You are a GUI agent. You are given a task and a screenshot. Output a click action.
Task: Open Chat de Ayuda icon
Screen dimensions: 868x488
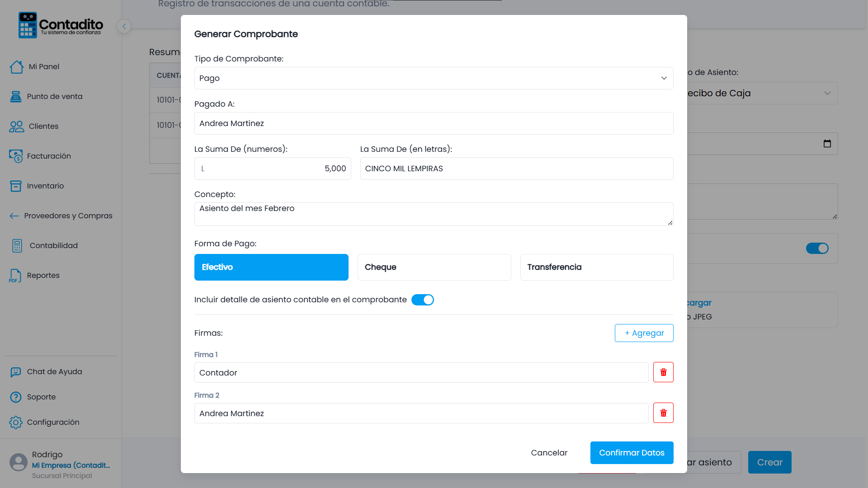[x=16, y=372]
